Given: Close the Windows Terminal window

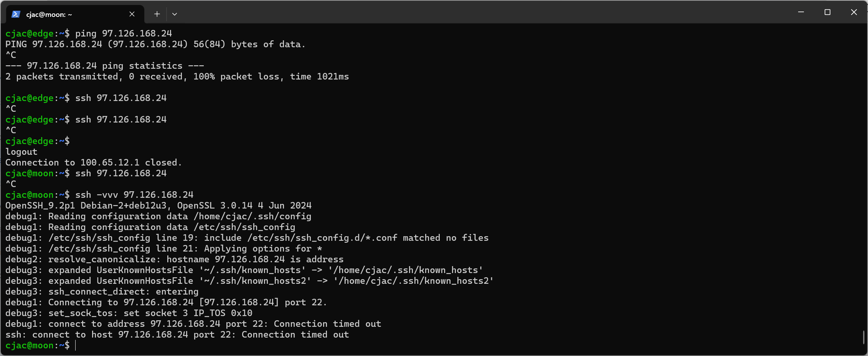Looking at the screenshot, I should (x=854, y=12).
